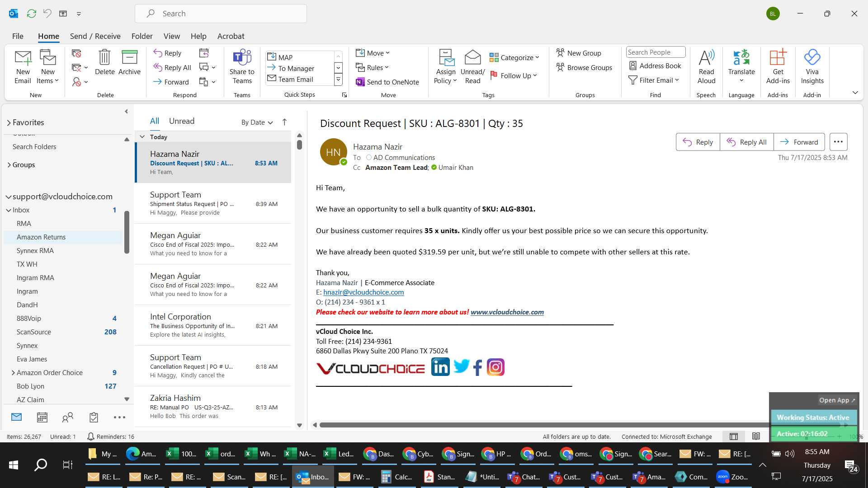Click the Search box at top
868x488 pixels.
coord(221,14)
